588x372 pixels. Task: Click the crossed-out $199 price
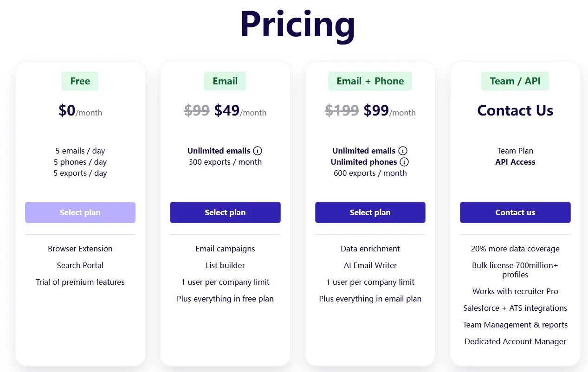click(x=342, y=110)
